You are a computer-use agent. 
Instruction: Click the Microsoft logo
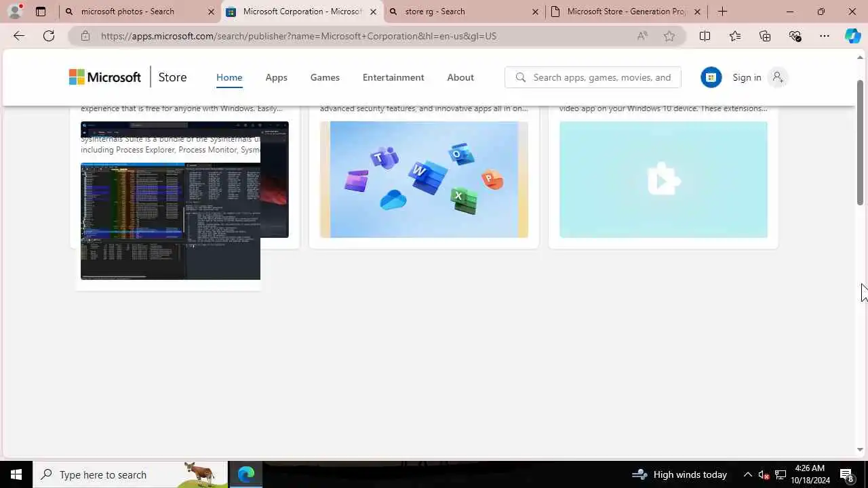point(105,77)
